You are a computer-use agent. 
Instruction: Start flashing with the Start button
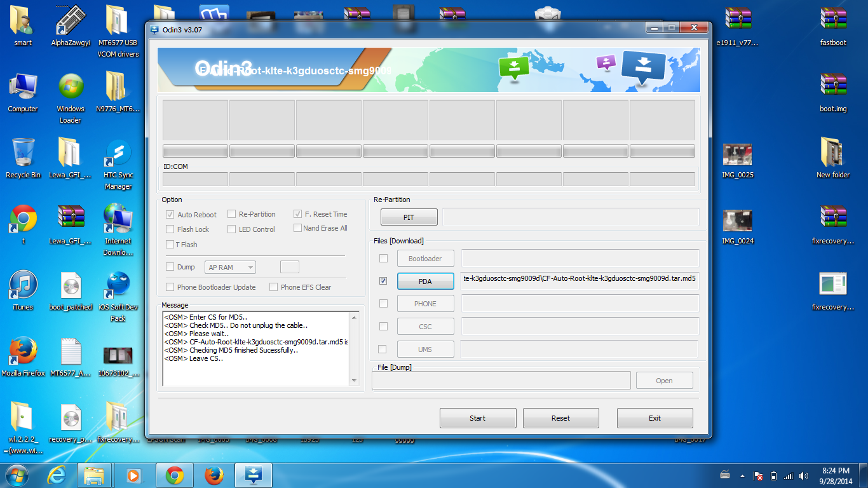478,418
